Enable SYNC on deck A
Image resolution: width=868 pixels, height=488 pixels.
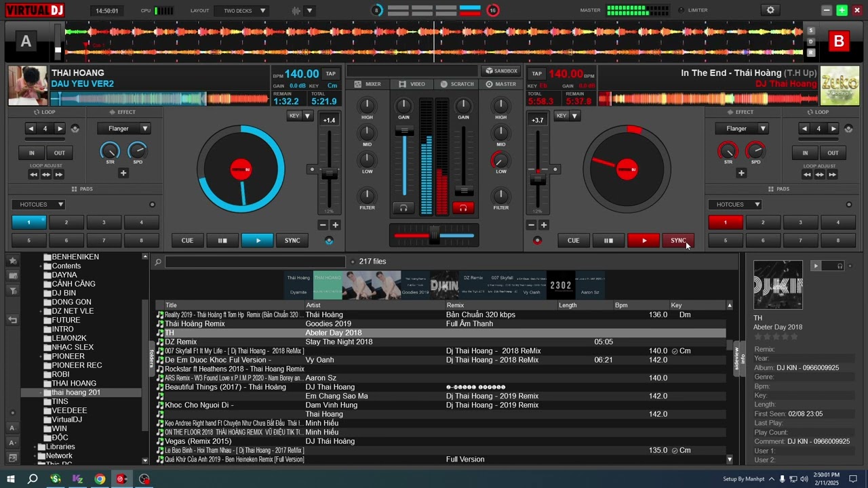(x=292, y=241)
